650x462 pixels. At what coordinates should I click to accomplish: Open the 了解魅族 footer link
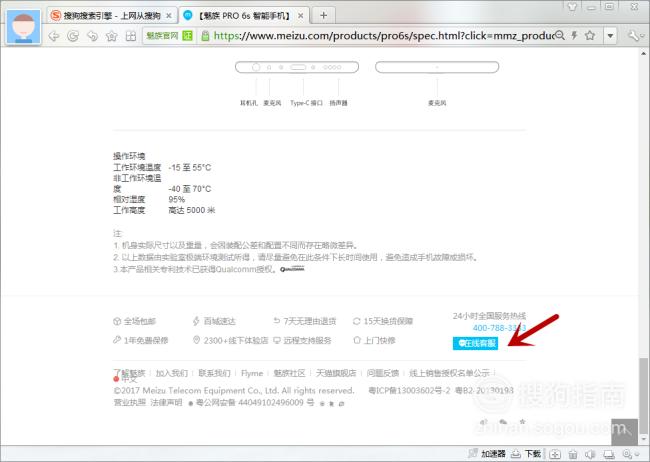click(x=129, y=373)
